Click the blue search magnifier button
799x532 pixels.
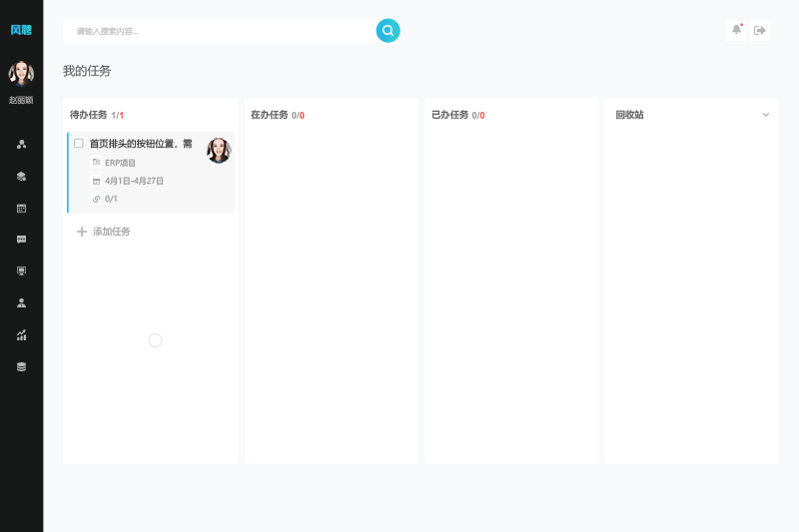388,31
